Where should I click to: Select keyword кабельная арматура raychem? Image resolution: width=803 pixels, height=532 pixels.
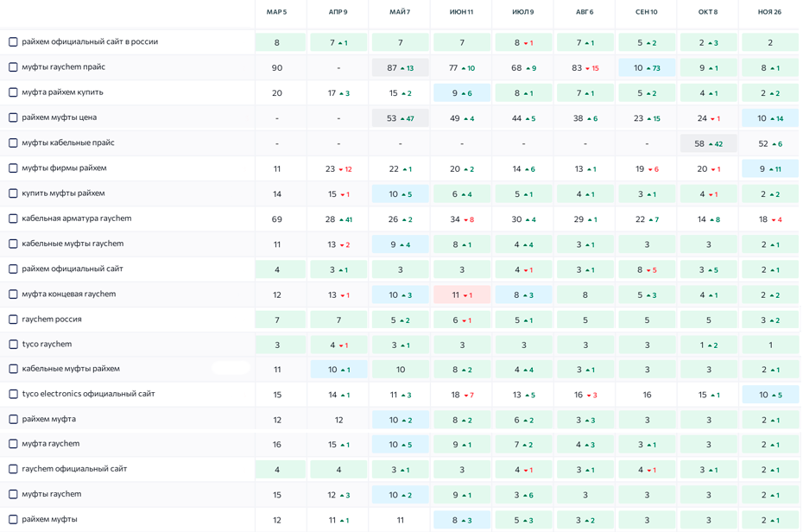(77, 218)
